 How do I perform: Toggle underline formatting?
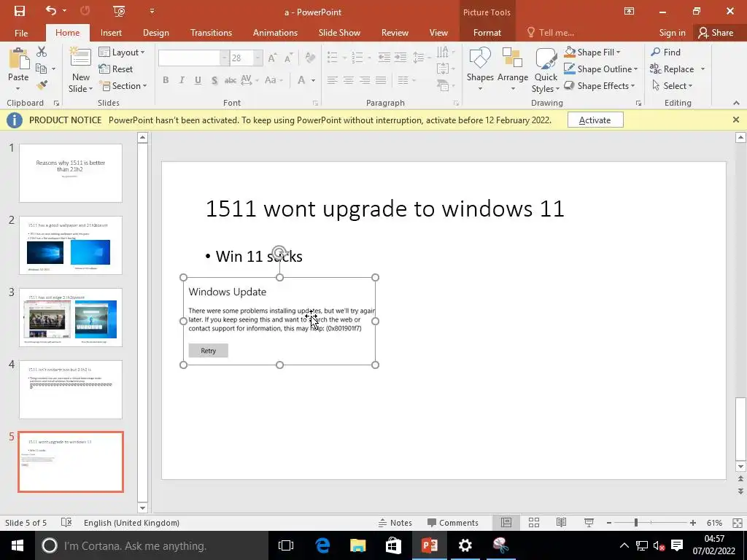tap(198, 80)
